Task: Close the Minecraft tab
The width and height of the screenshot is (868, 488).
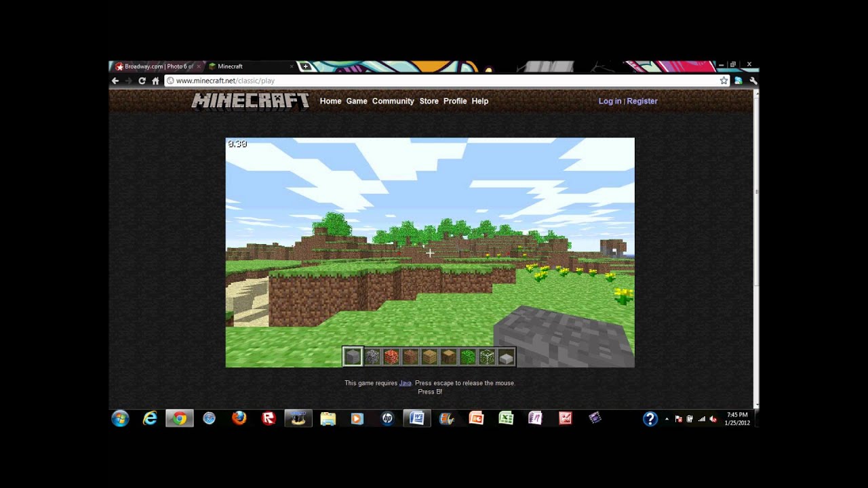Action: [292, 66]
